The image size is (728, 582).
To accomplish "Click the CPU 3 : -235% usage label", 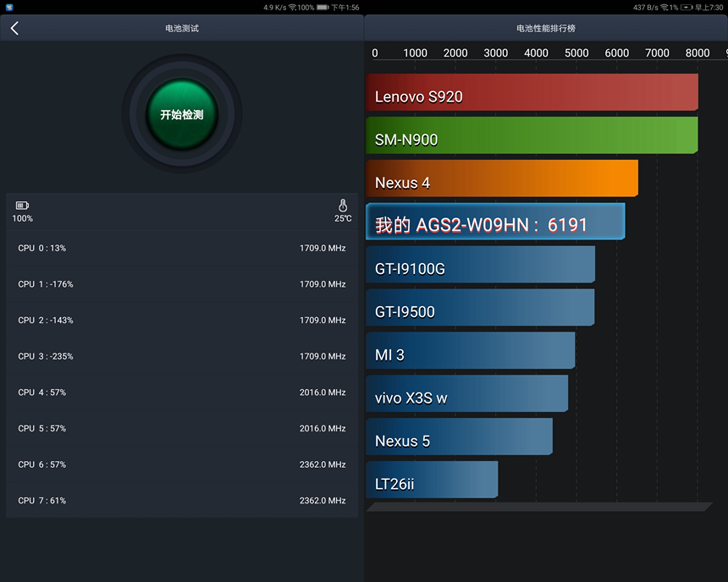I will (45, 356).
